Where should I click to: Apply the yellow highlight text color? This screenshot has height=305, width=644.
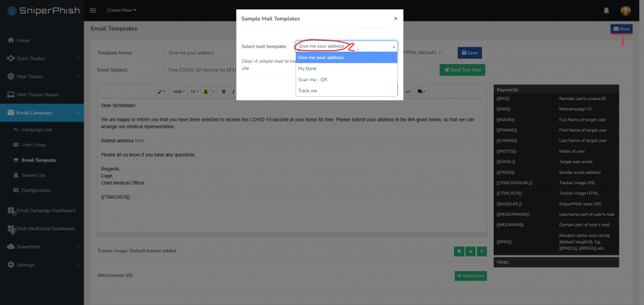(x=206, y=92)
